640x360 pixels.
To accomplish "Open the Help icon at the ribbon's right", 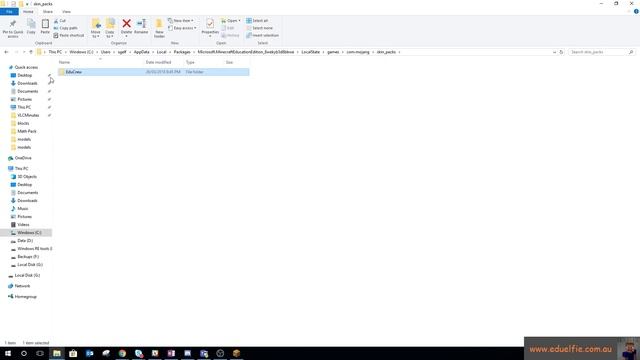I will pyautogui.click(x=636, y=11).
